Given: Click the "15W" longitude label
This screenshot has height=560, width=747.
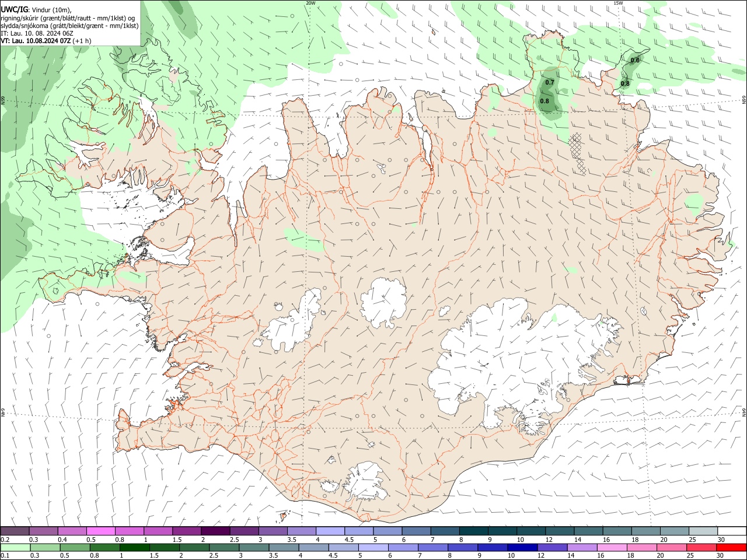Looking at the screenshot, I should [619, 3].
